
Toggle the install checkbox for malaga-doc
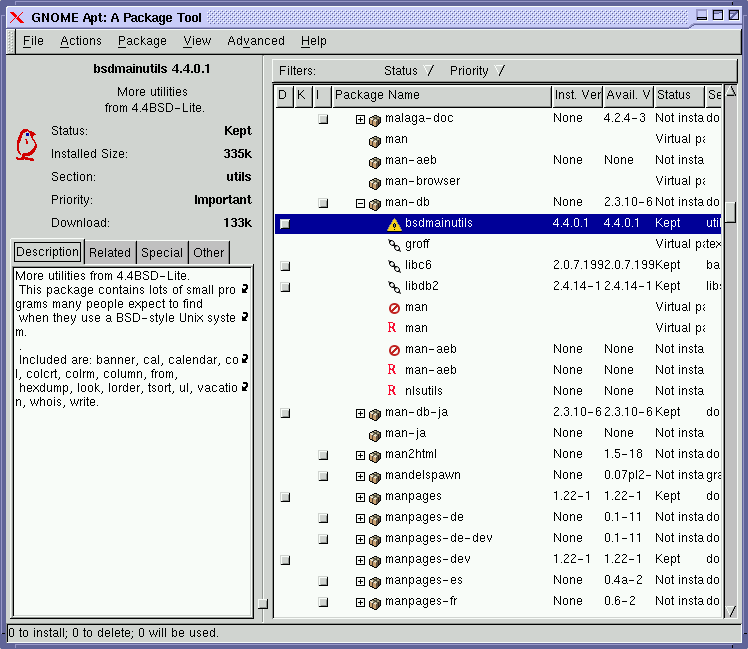pos(323,119)
